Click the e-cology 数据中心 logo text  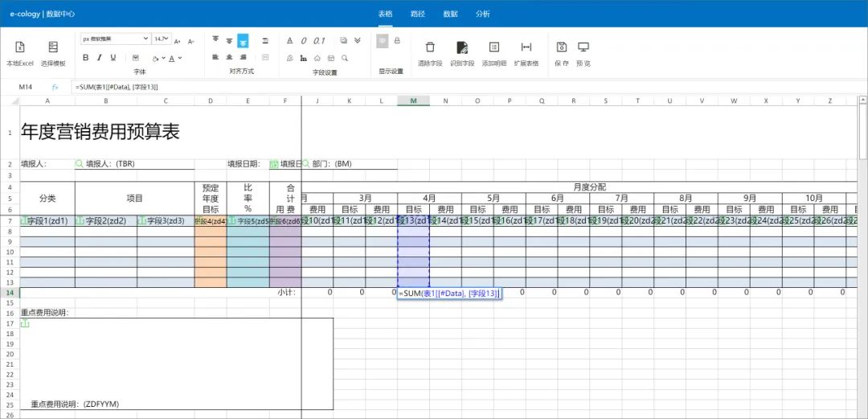click(43, 14)
